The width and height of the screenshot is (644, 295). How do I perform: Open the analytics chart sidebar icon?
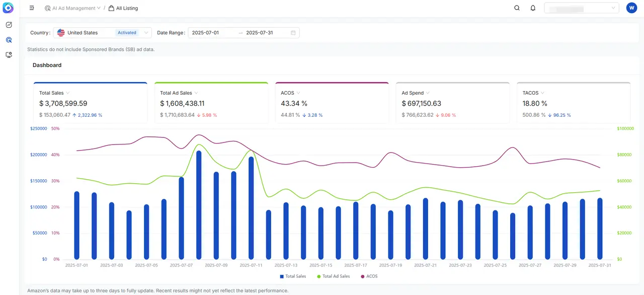point(9,25)
